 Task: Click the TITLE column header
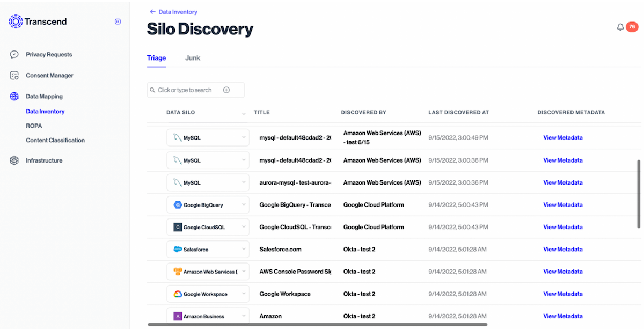262,113
